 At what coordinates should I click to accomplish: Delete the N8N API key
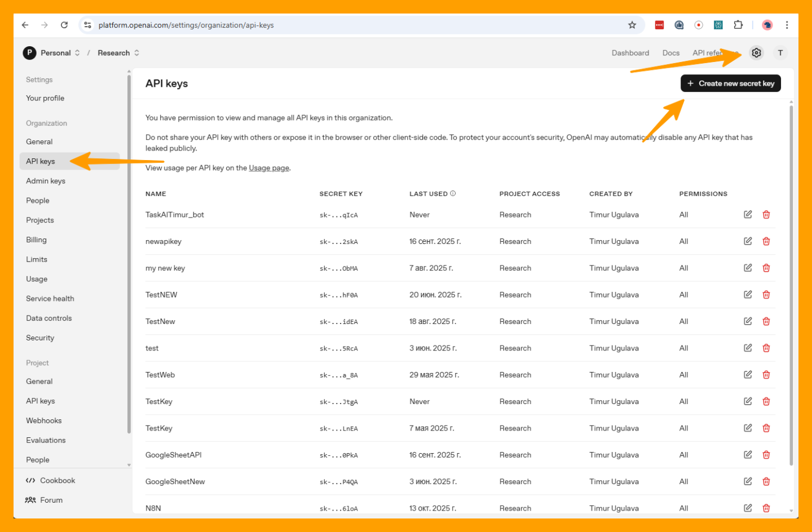coord(766,508)
